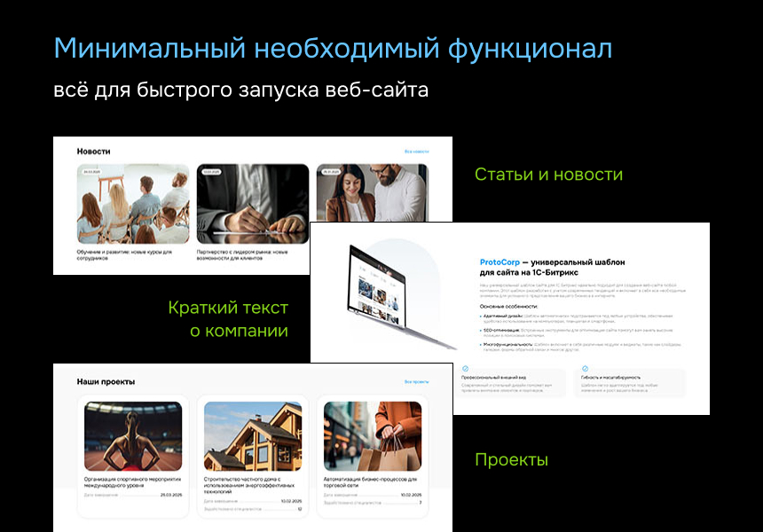Open the shopping bags project image
763x532 pixels.
click(372, 436)
